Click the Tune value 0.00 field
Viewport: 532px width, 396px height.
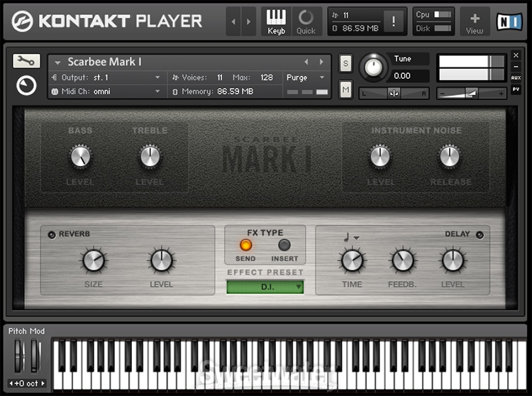[x=409, y=76]
